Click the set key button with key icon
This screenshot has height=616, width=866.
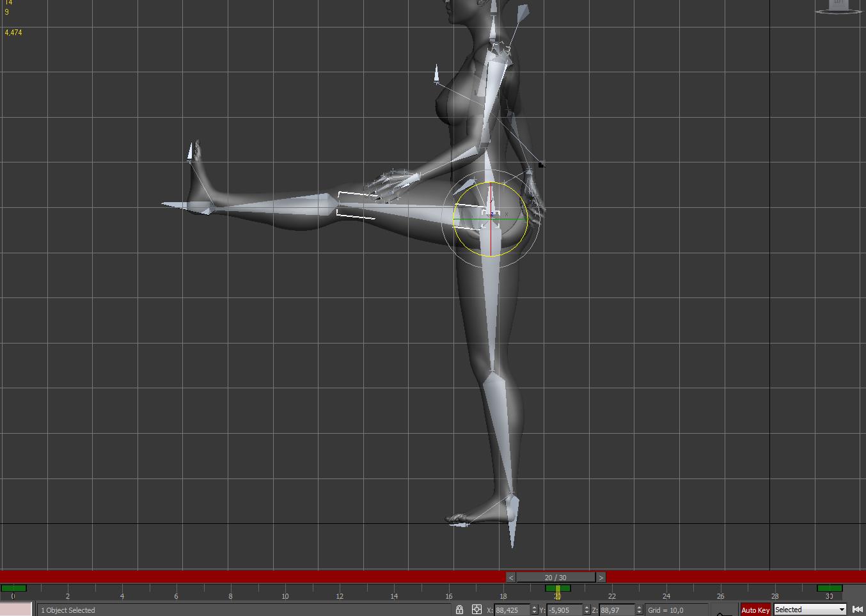pyautogui.click(x=724, y=611)
